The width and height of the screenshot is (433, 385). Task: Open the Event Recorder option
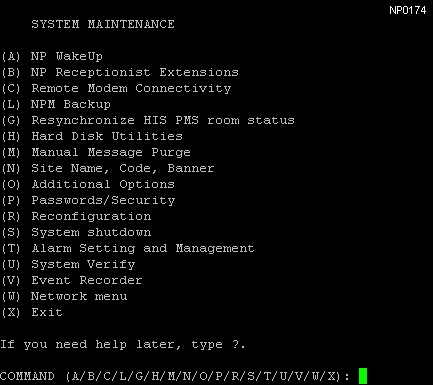click(72, 280)
